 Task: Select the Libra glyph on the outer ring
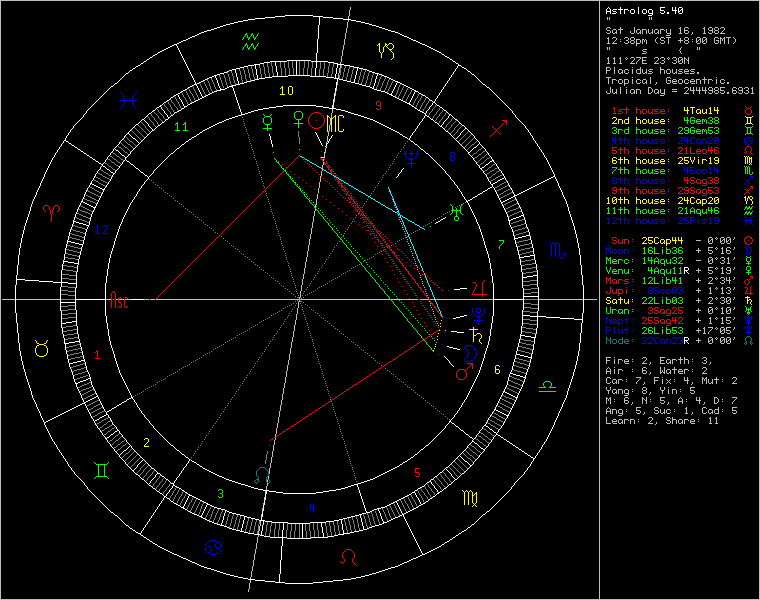click(x=549, y=386)
